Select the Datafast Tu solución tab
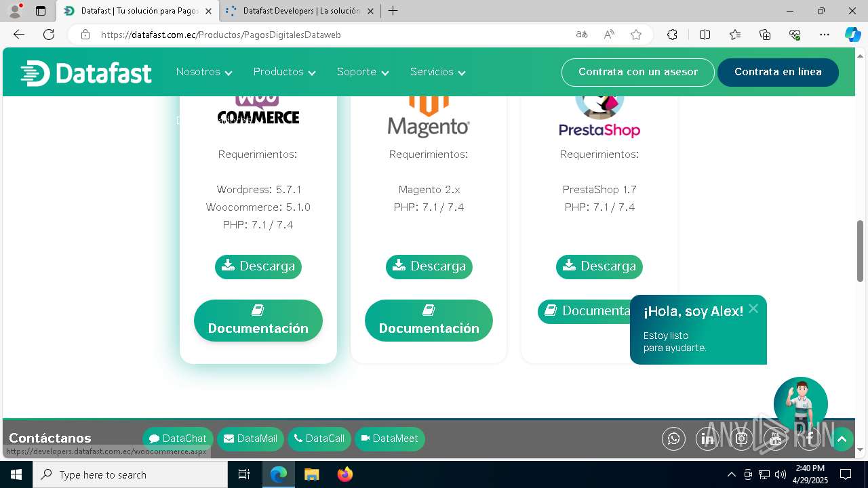The width and height of the screenshot is (868, 488). (139, 11)
